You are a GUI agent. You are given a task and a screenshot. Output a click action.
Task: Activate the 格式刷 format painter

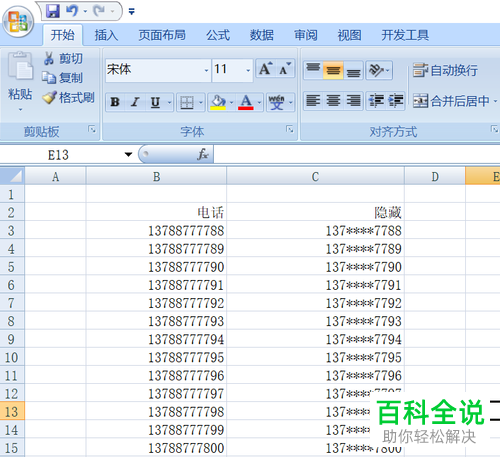[x=68, y=97]
